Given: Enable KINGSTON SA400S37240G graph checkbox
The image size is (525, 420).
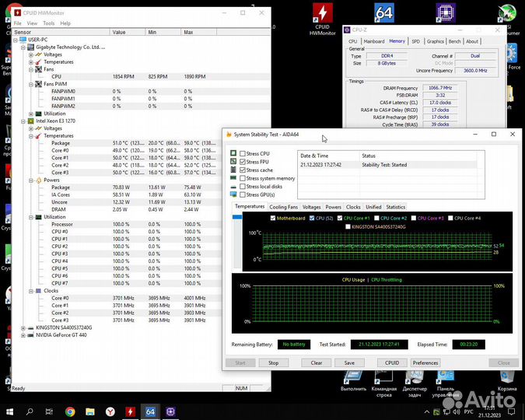Looking at the screenshot, I should point(348,227).
